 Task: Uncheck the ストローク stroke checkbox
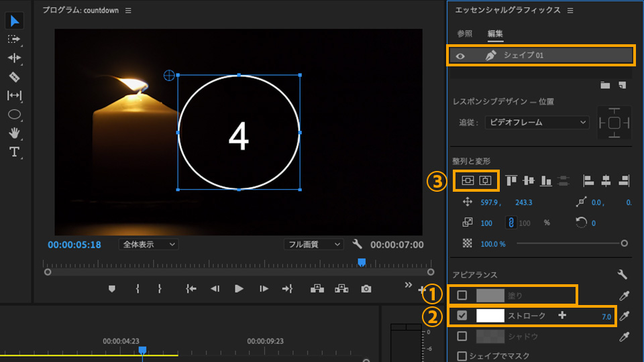pyautogui.click(x=462, y=316)
